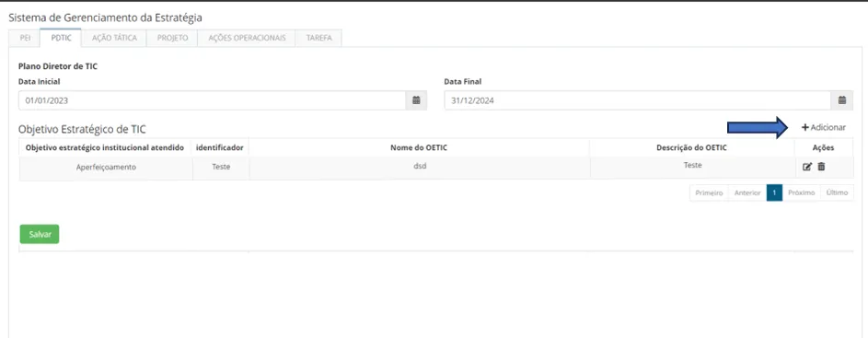Jump to Último page in pagination
868x338 pixels.
(837, 192)
